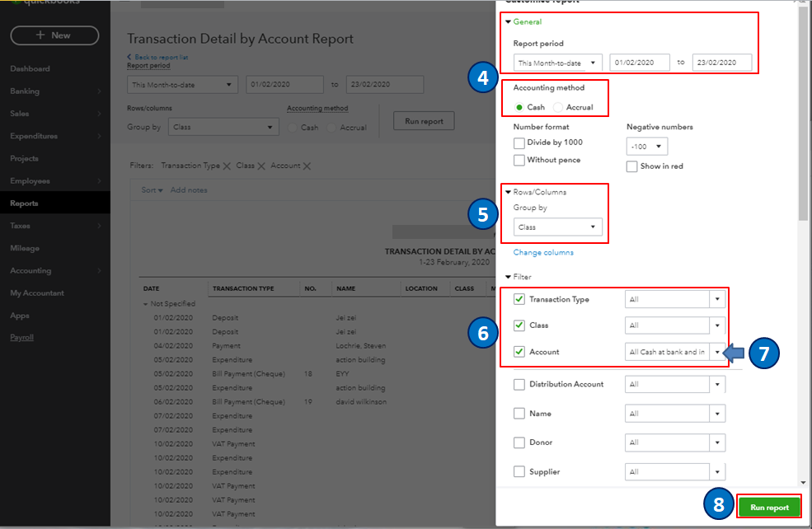The height and width of the screenshot is (529, 812).
Task: Open the Account filter dropdown arrow
Action: [x=718, y=352]
